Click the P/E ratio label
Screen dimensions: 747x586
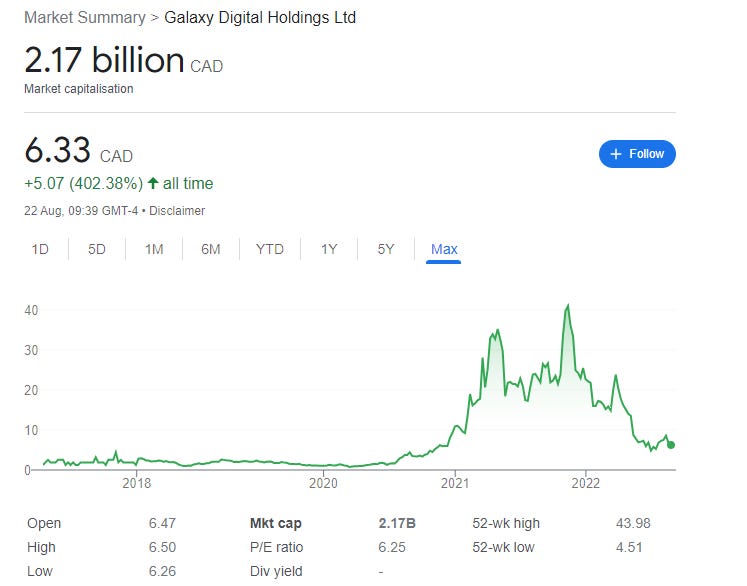(276, 547)
